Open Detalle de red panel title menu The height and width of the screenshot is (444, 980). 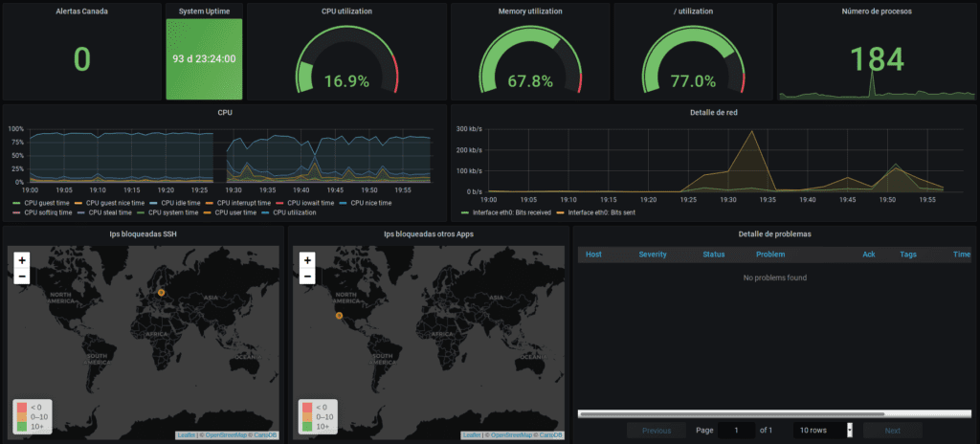[713, 113]
